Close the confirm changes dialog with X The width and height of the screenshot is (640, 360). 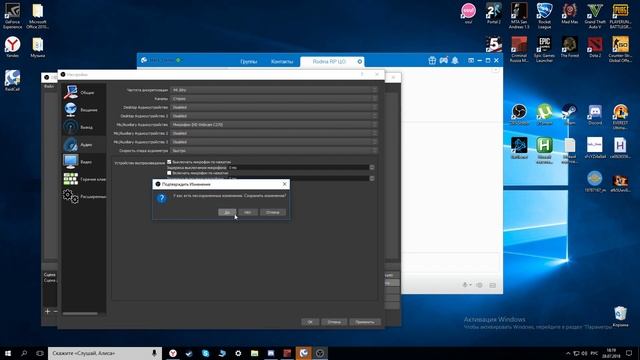tap(284, 184)
